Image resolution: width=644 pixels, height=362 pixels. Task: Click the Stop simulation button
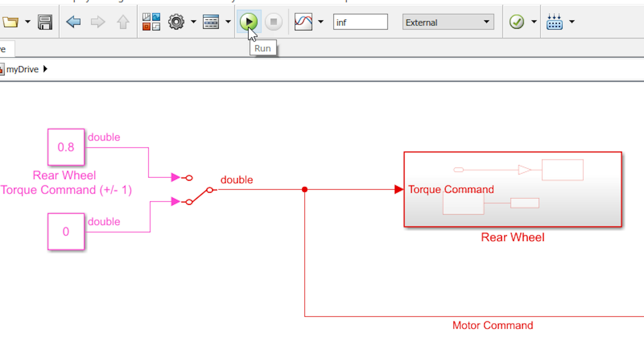(273, 22)
